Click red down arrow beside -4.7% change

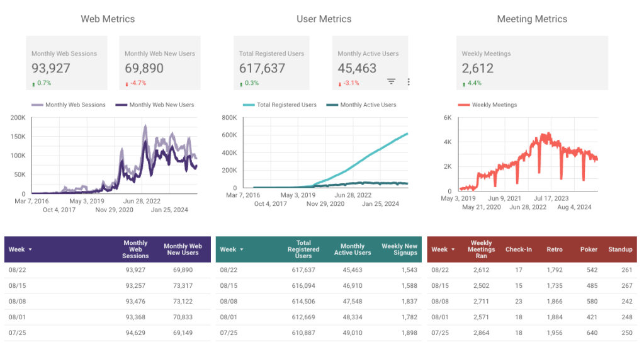tap(127, 83)
